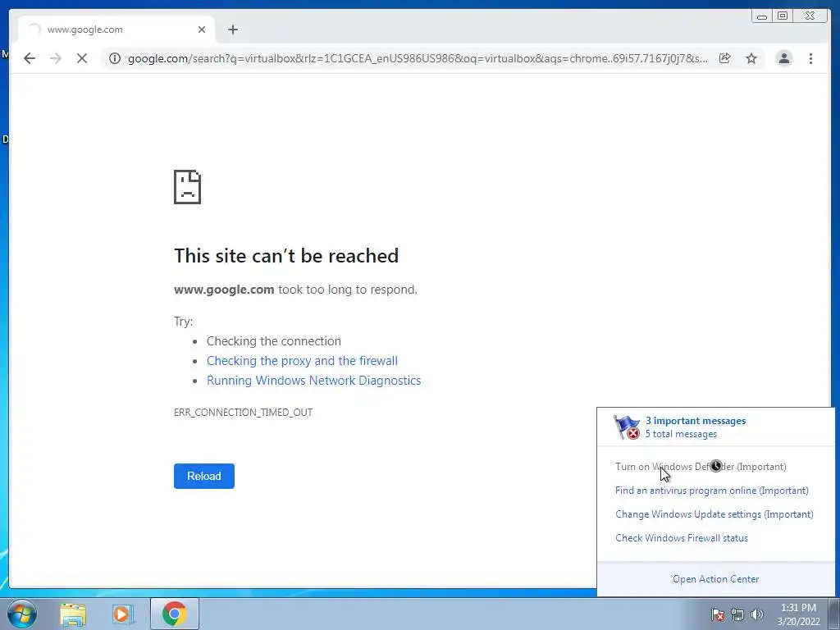Image resolution: width=840 pixels, height=630 pixels.
Task: Maximize the Chrome window
Action: click(x=783, y=16)
